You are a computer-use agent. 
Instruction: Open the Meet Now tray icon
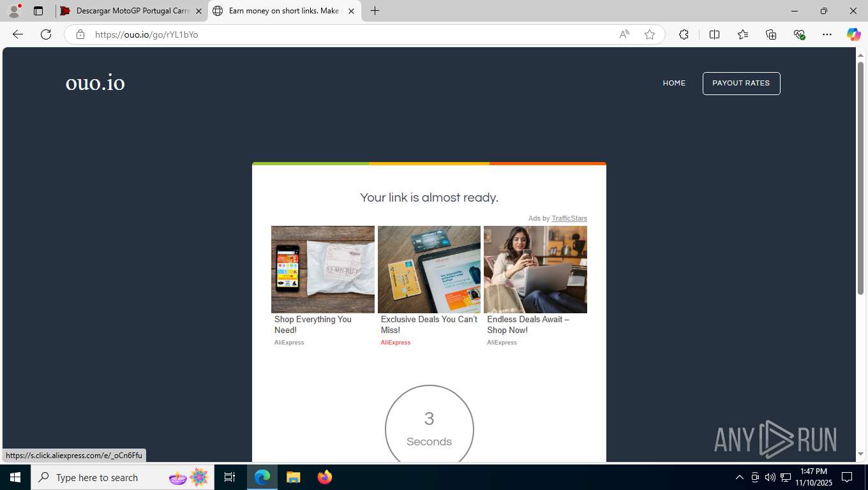click(755, 477)
